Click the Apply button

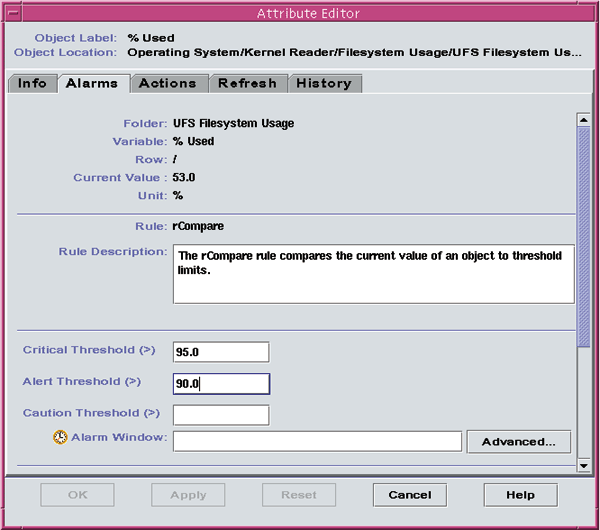(188, 495)
